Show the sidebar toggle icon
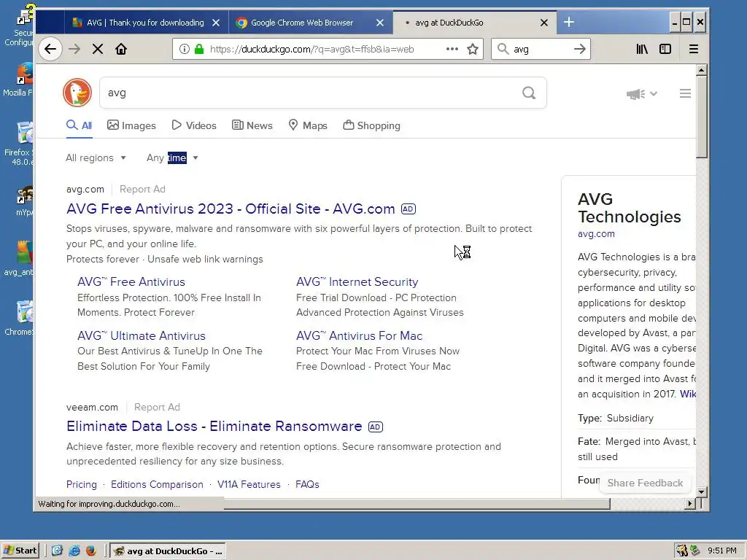 (665, 49)
